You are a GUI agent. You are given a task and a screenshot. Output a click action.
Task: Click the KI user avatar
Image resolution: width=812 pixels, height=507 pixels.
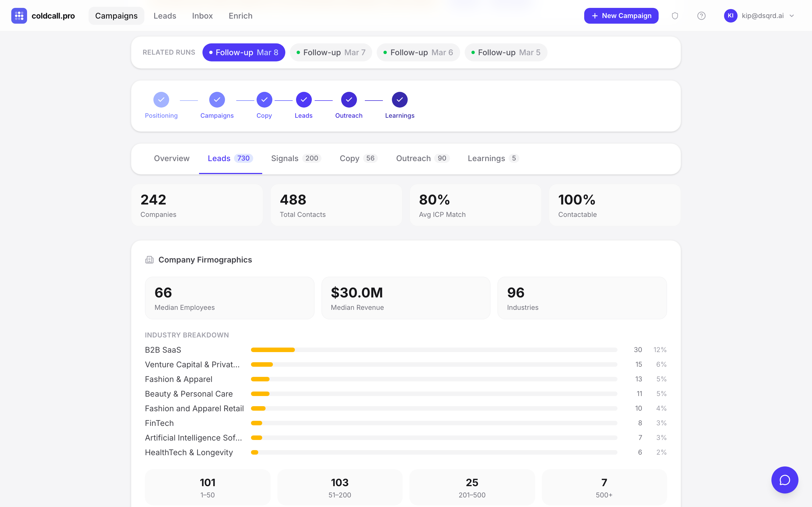tap(730, 16)
